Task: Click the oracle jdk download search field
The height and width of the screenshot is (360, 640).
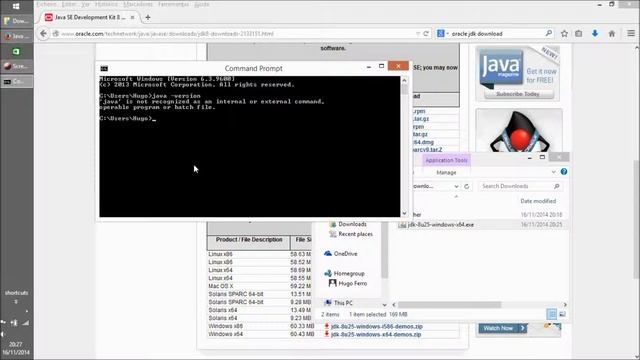Action: [x=496, y=33]
